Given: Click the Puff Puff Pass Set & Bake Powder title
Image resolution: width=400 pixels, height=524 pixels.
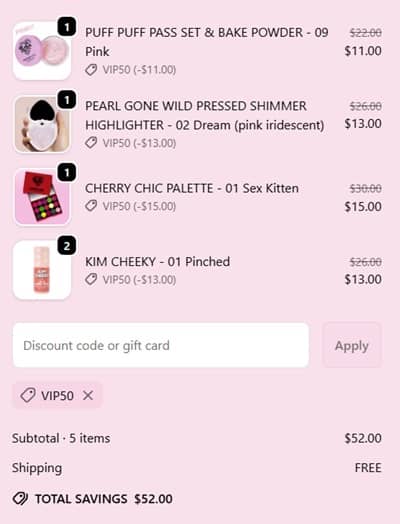Looking at the screenshot, I should tap(207, 42).
